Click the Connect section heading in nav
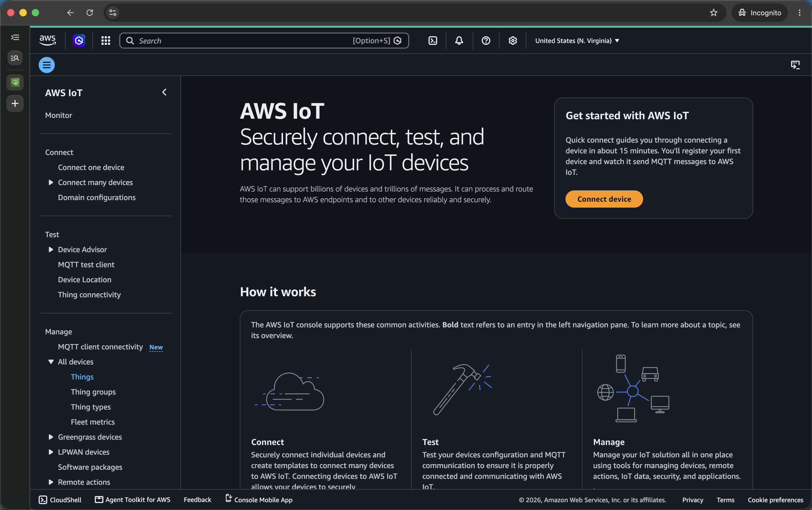 pos(59,153)
